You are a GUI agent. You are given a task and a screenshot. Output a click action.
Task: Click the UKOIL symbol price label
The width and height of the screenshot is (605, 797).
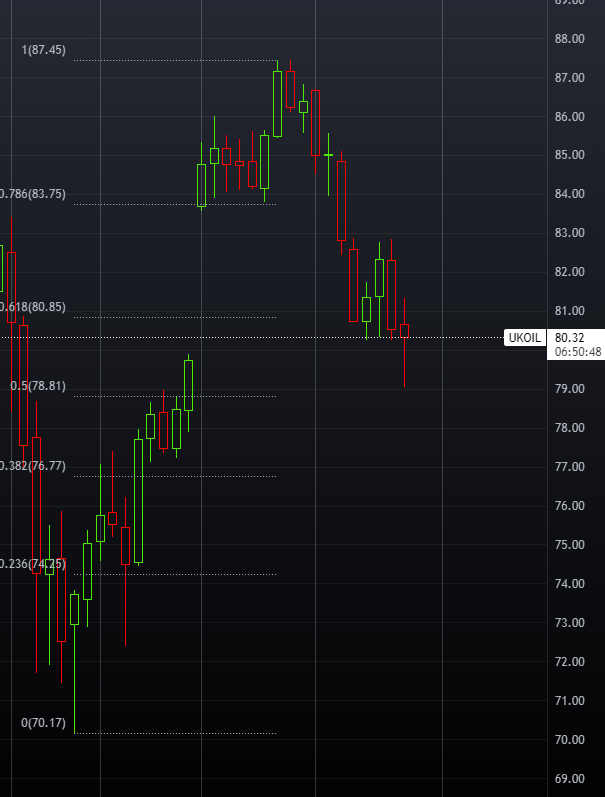pos(525,338)
